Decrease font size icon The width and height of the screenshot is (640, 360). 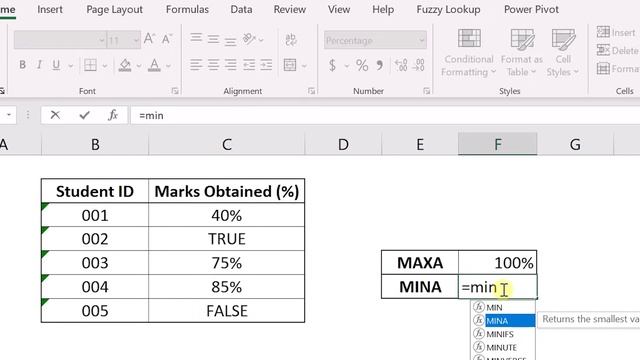[167, 39]
